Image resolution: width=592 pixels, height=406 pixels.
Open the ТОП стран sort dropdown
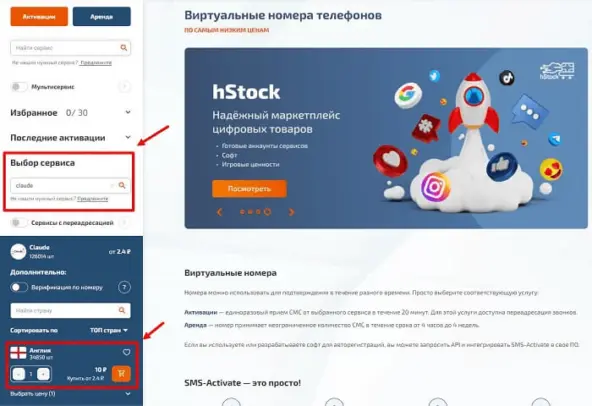[x=109, y=330]
